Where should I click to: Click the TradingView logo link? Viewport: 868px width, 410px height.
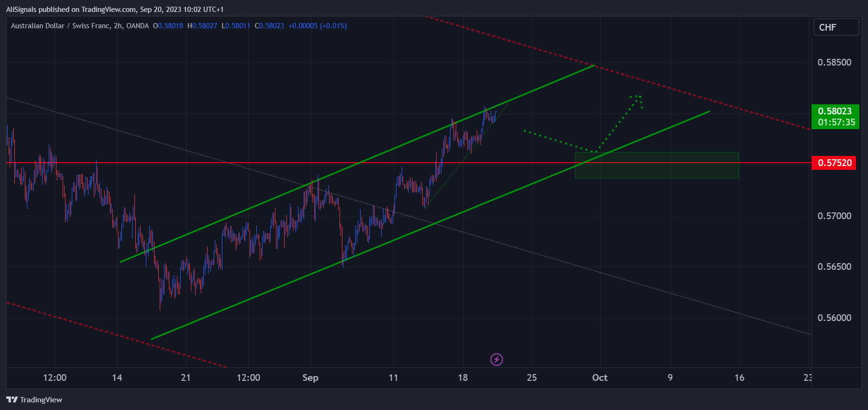pyautogui.click(x=34, y=399)
